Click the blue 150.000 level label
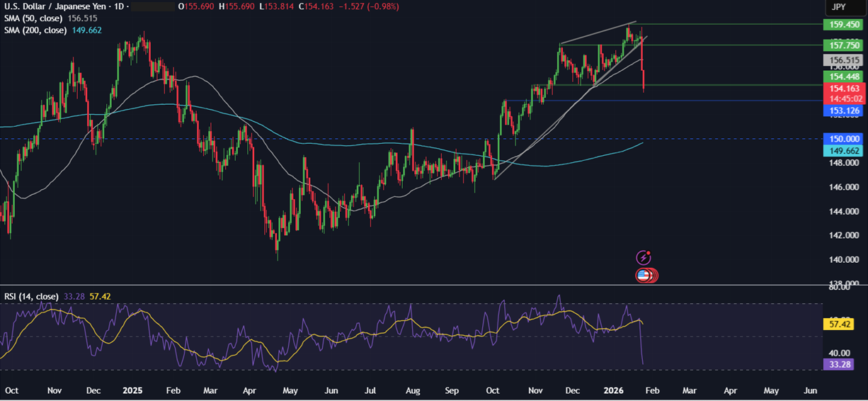The image size is (868, 401). pyautogui.click(x=840, y=139)
